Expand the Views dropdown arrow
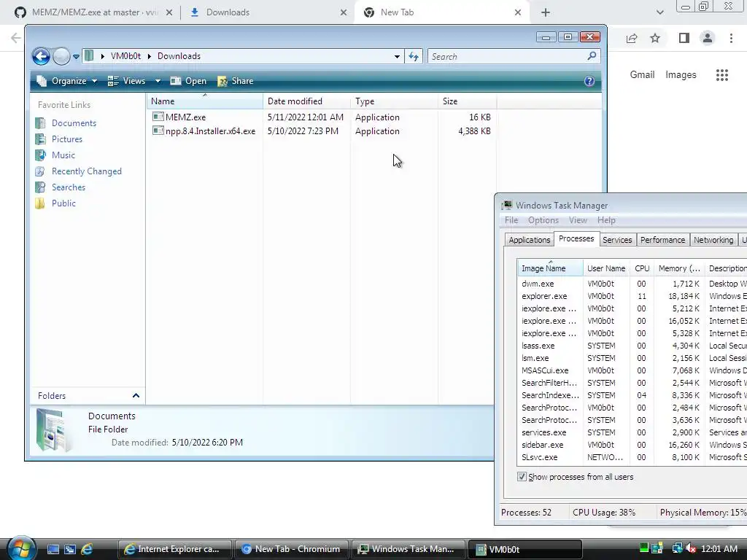The width and height of the screenshot is (747, 560). [158, 81]
